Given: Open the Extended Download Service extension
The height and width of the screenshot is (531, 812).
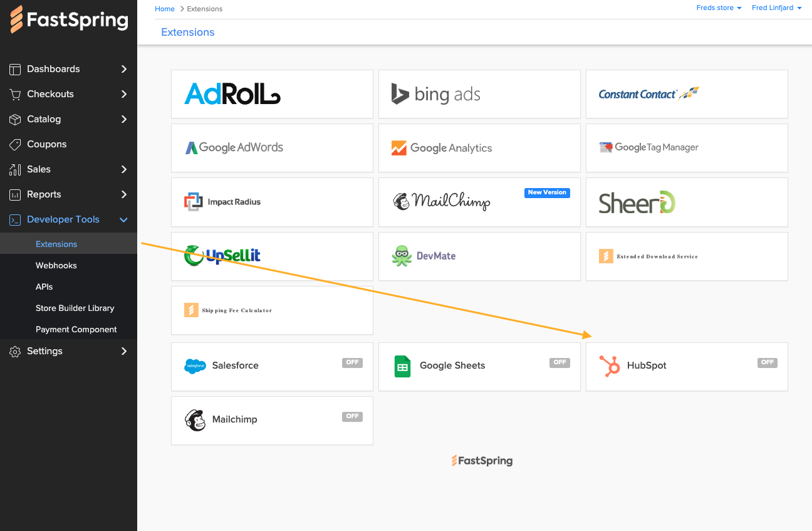Looking at the screenshot, I should [687, 256].
